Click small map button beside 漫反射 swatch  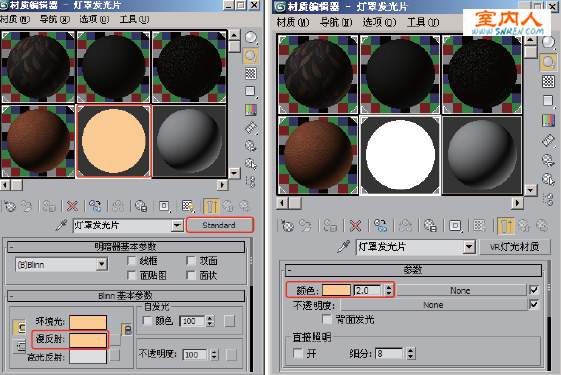[x=114, y=340]
